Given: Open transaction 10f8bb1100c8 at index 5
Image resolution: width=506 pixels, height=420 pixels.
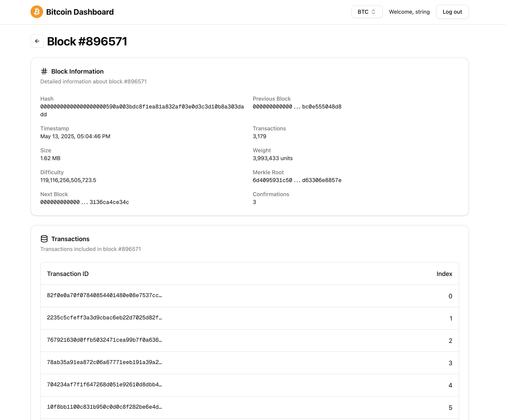Looking at the screenshot, I should pyautogui.click(x=104, y=407).
